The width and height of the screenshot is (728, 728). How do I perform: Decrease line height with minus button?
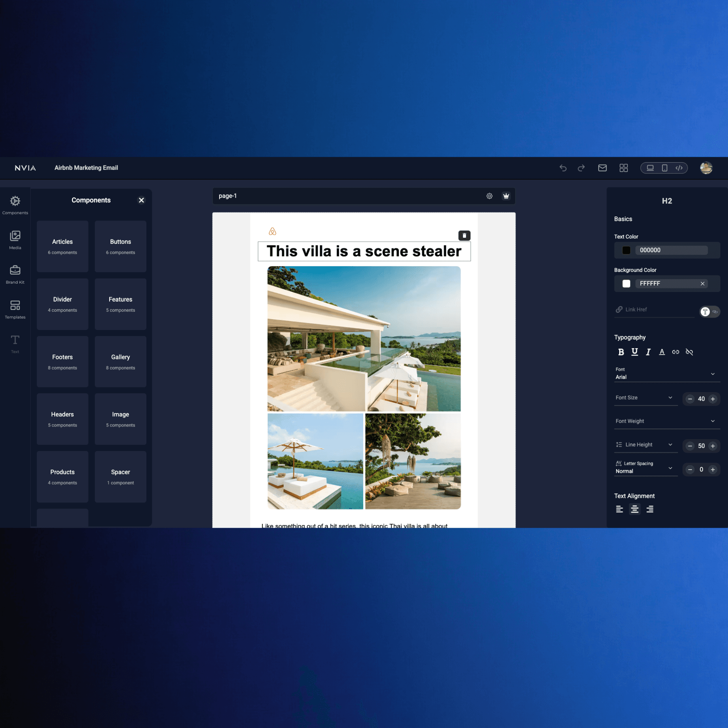tap(690, 446)
